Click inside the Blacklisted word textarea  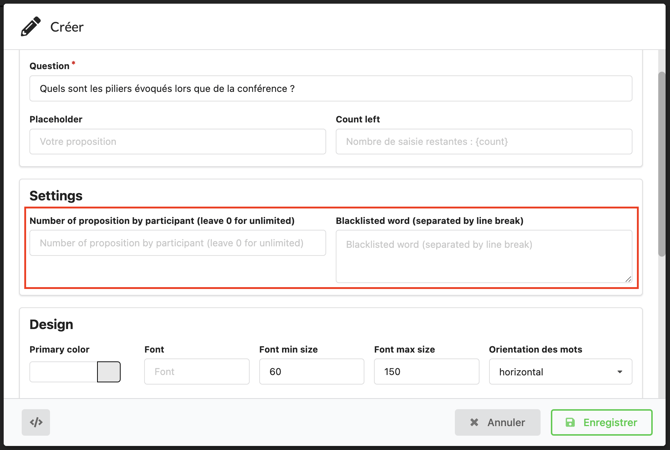484,256
